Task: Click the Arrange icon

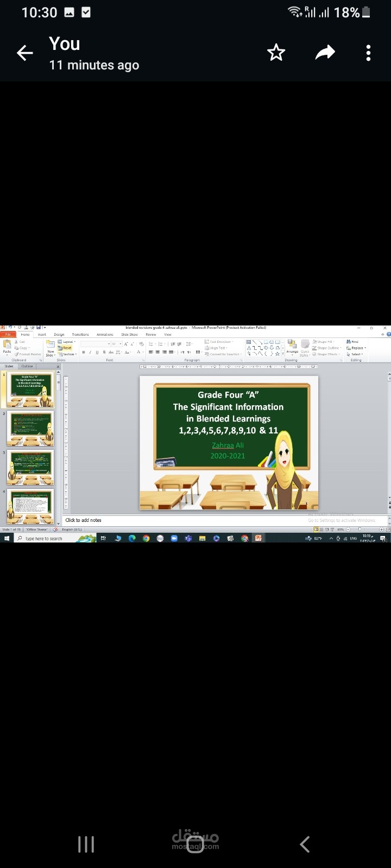Action: tap(292, 347)
